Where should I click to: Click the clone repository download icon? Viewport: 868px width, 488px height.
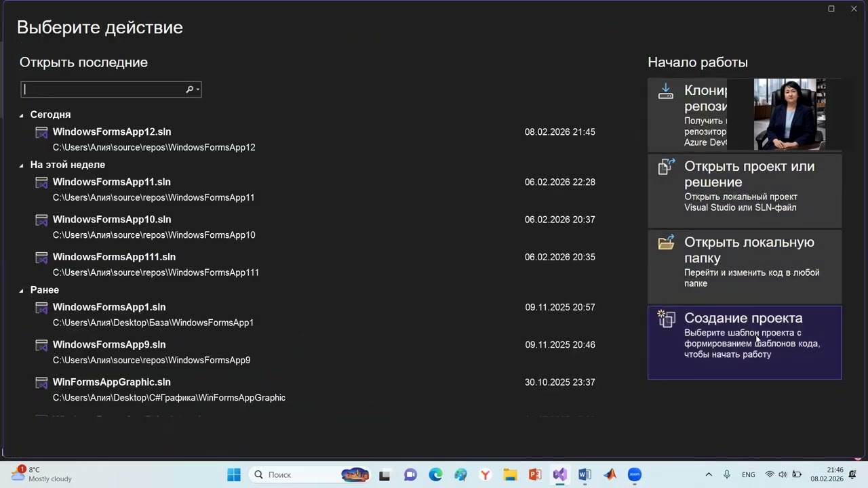[x=666, y=91]
